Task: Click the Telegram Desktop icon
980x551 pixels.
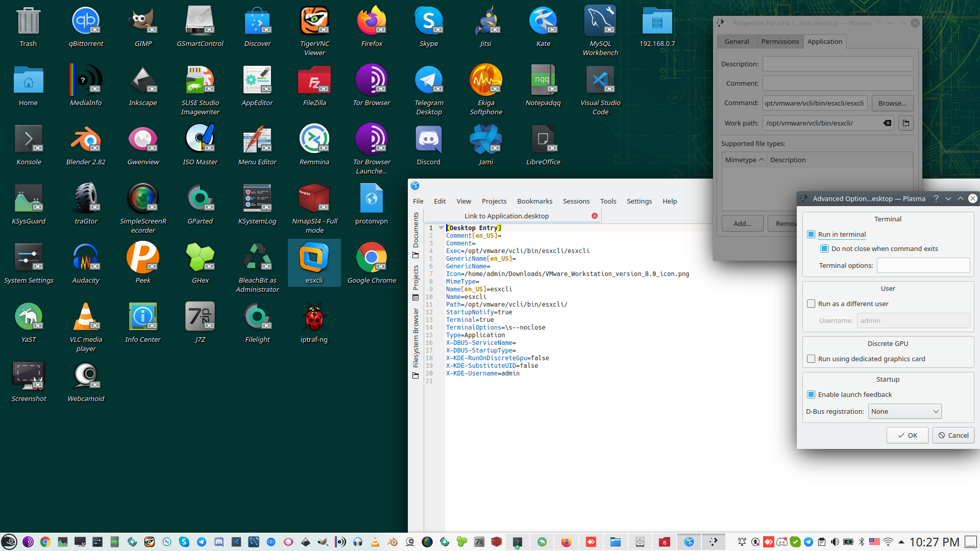Action: pos(429,81)
